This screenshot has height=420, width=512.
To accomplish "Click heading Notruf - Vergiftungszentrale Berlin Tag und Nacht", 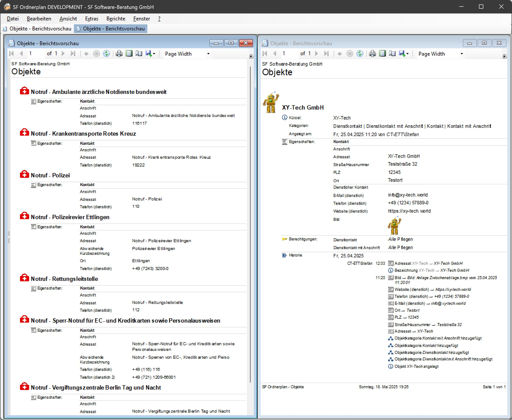I will [96, 388].
